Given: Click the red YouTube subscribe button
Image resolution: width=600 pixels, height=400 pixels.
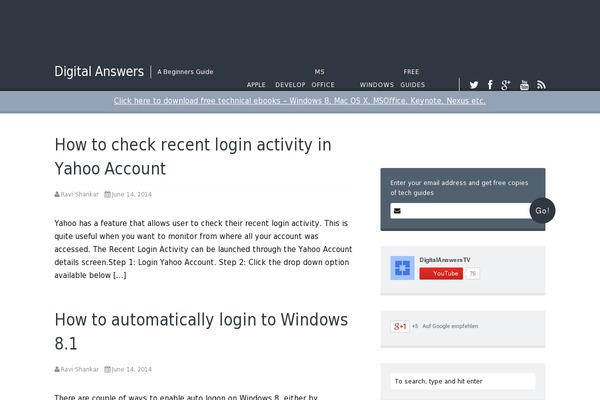Looking at the screenshot, I should (x=441, y=273).
